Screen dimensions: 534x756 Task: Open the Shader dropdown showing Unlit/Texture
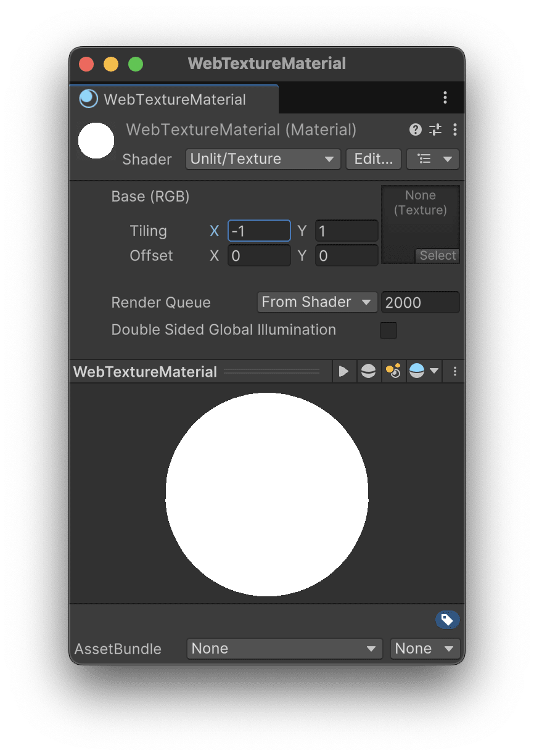pyautogui.click(x=263, y=159)
